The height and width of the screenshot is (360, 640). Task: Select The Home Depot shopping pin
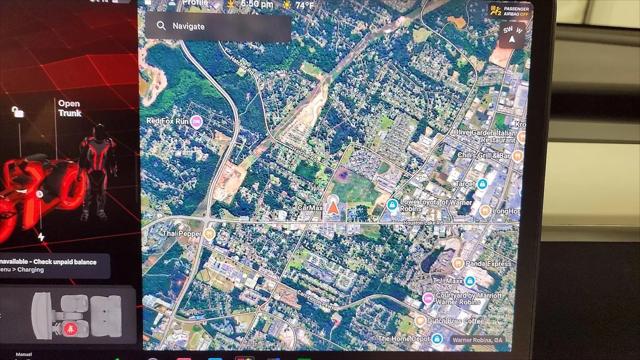click(437, 338)
